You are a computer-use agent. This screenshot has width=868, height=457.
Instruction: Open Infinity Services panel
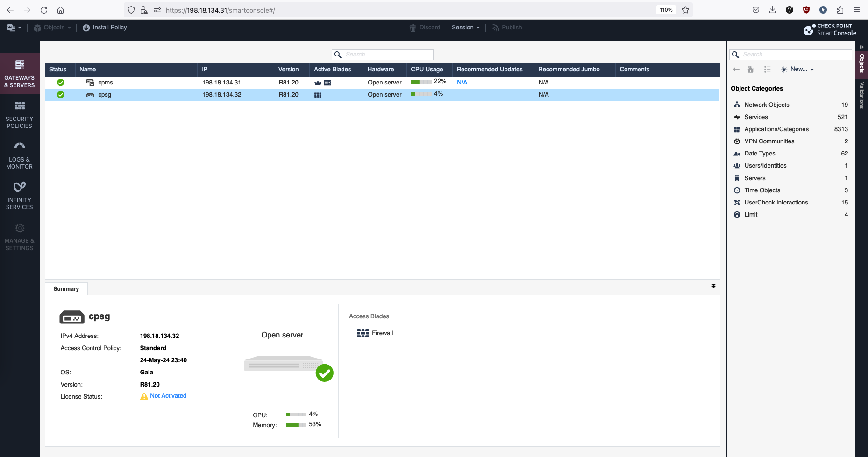click(x=20, y=196)
